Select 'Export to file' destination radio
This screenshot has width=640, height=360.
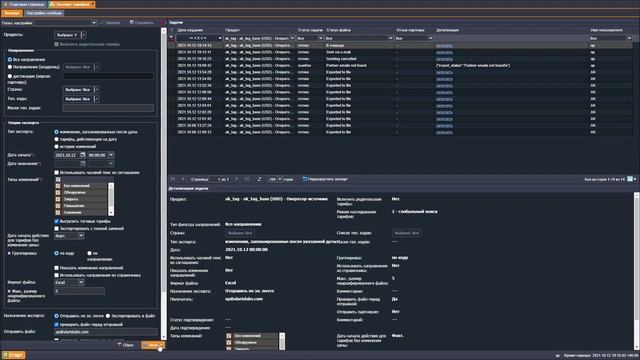click(x=108, y=316)
